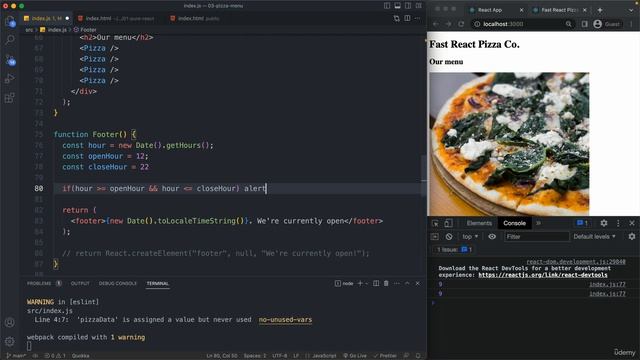Toggle DevTools device toolbar icon
640x360 pixels.
(x=448, y=223)
